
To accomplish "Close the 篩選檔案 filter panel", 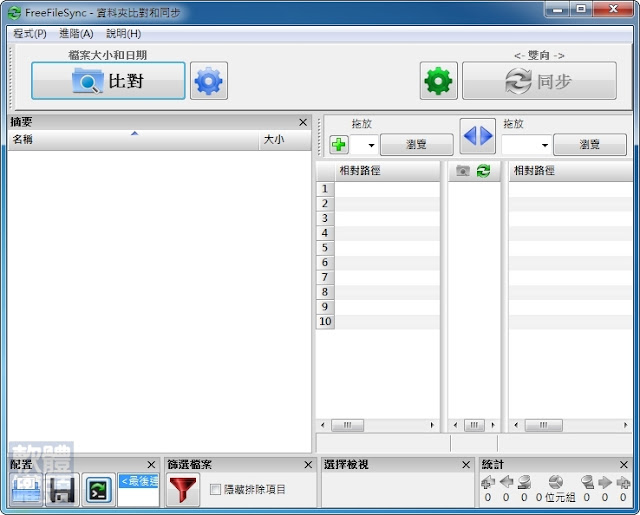I will (308, 465).
